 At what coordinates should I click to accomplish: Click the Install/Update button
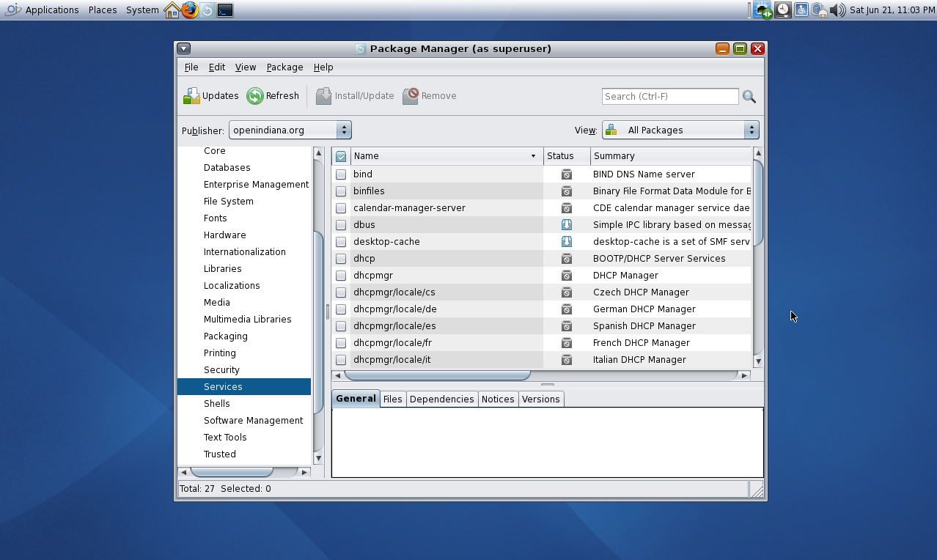point(355,96)
